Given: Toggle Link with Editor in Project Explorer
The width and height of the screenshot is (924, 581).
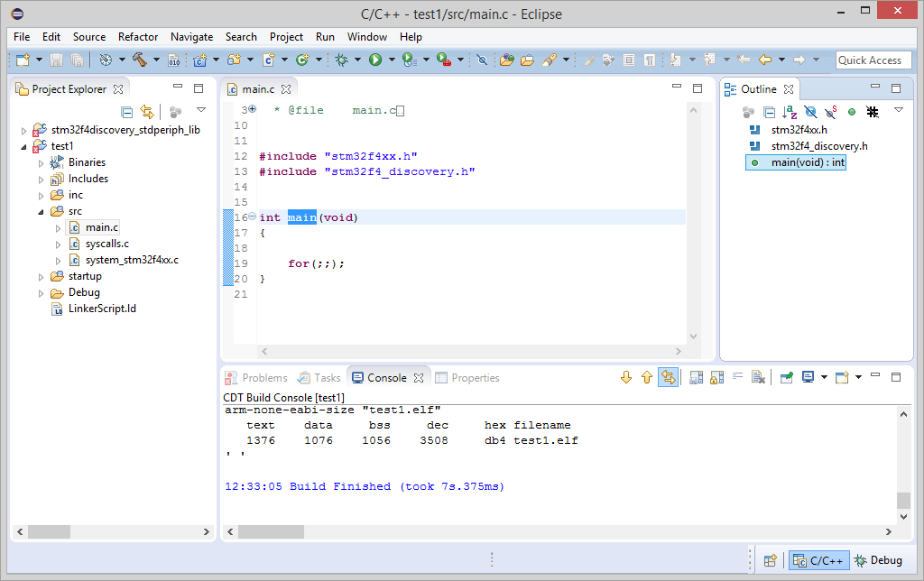Looking at the screenshot, I should click(147, 112).
